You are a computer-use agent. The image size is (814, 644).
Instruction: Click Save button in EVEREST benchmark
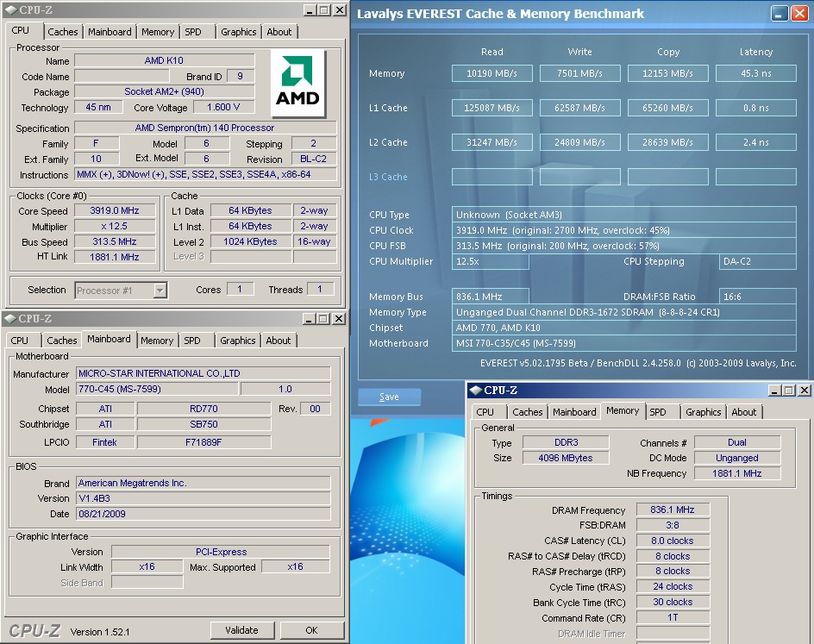point(390,397)
